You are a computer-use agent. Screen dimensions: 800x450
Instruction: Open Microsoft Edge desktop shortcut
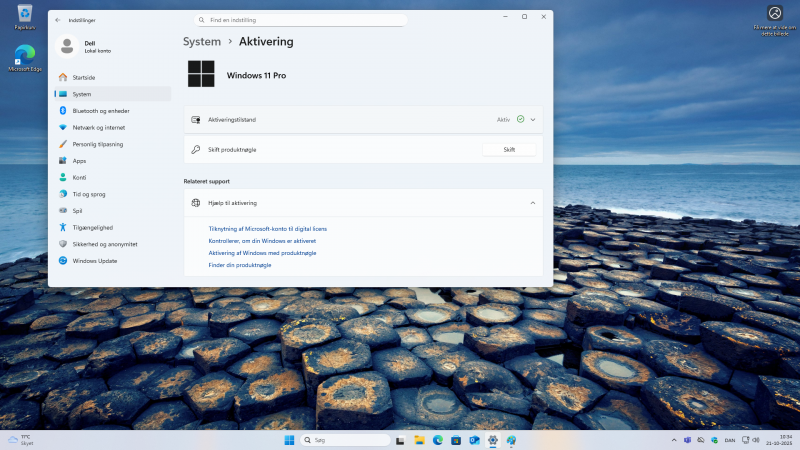click(25, 57)
